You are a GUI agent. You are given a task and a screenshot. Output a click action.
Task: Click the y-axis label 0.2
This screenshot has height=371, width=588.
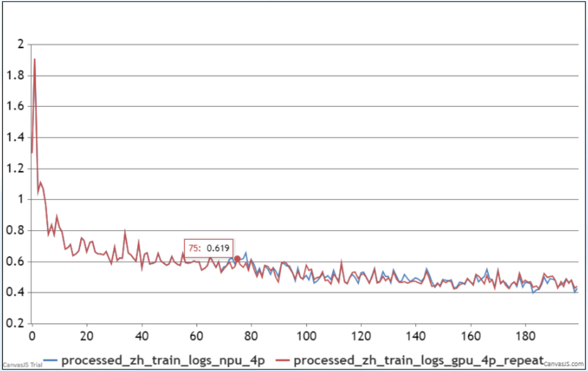click(x=15, y=323)
